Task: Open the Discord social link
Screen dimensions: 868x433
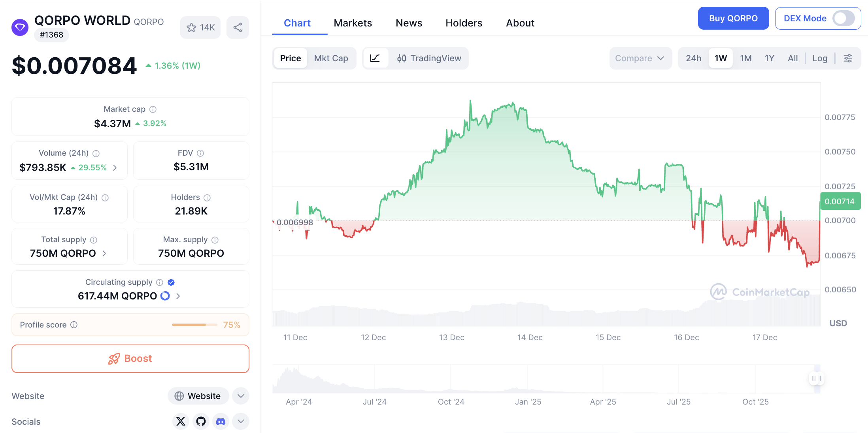Action: point(221,421)
